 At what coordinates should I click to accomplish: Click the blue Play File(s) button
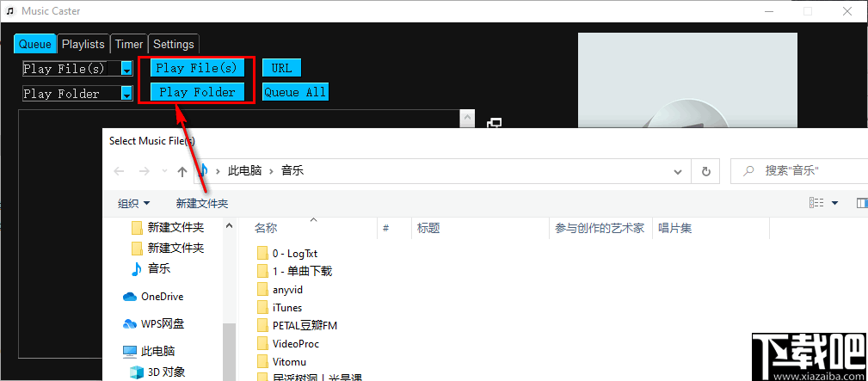coord(197,68)
